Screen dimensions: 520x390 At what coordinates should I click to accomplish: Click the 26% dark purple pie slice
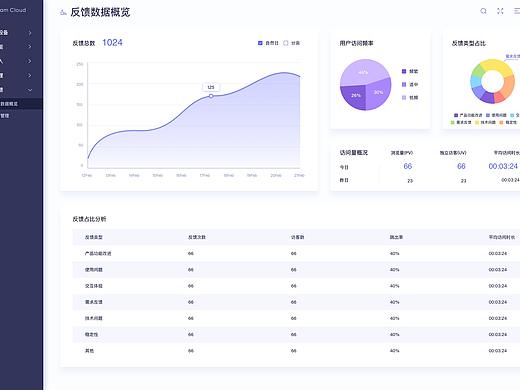pos(355,96)
